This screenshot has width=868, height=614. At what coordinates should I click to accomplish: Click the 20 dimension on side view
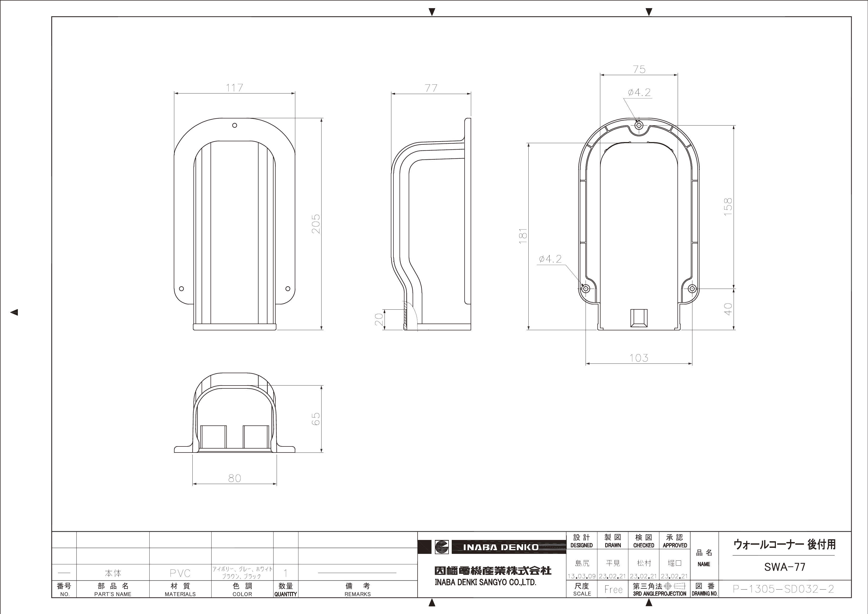379,320
